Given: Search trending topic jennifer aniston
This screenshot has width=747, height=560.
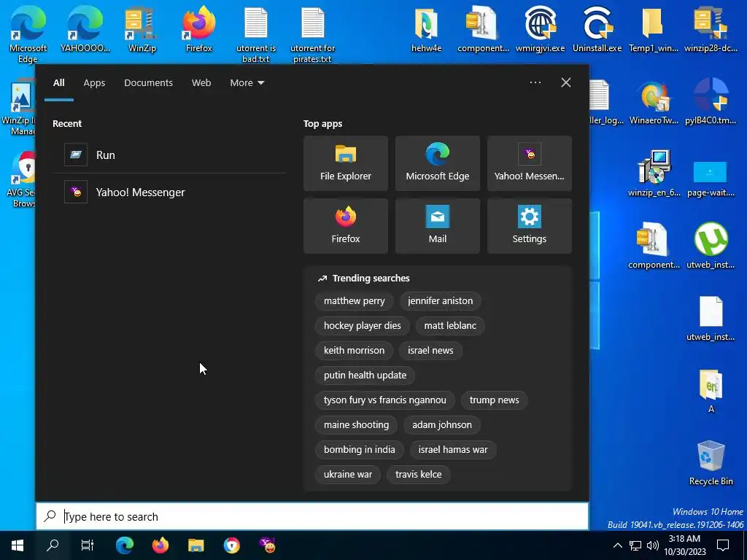Looking at the screenshot, I should [440, 301].
